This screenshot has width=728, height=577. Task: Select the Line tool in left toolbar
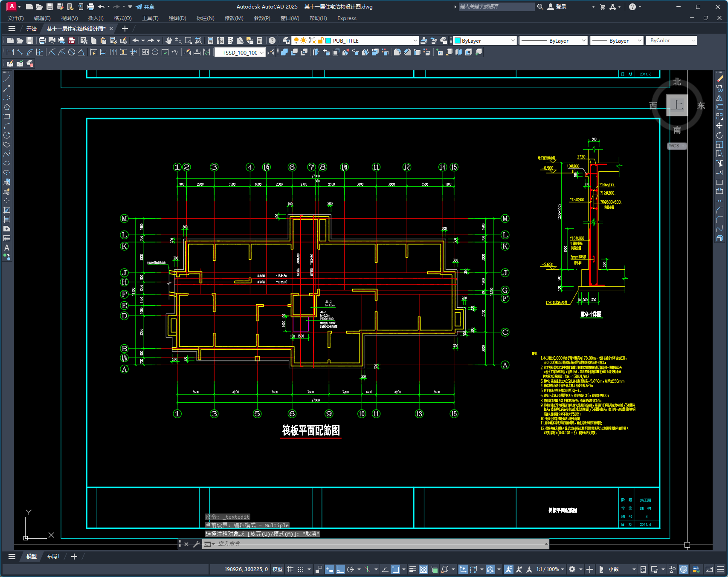(7, 79)
